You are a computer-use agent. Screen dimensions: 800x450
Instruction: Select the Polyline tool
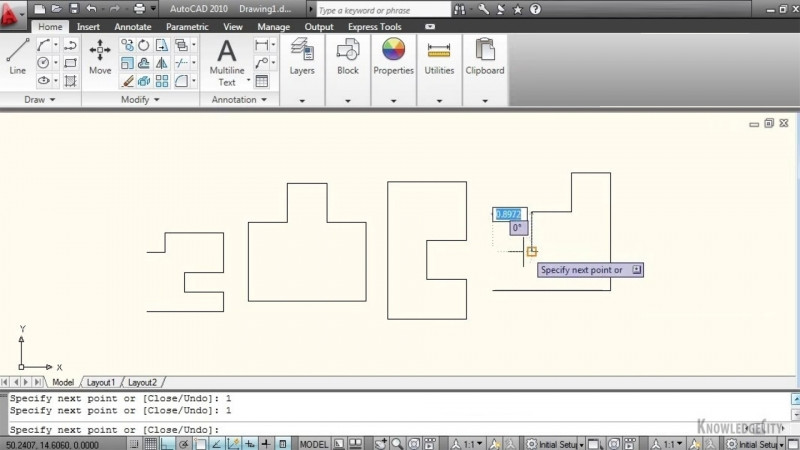point(70,45)
